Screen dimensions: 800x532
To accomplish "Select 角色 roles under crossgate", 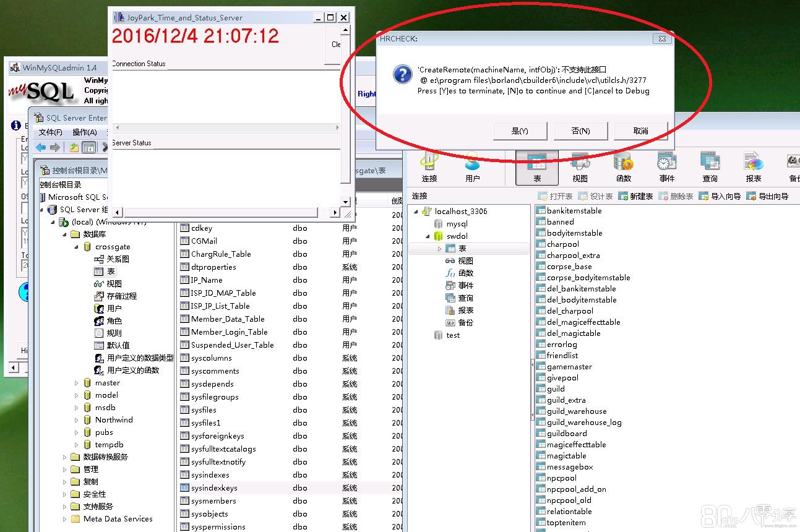I will pyautogui.click(x=108, y=320).
